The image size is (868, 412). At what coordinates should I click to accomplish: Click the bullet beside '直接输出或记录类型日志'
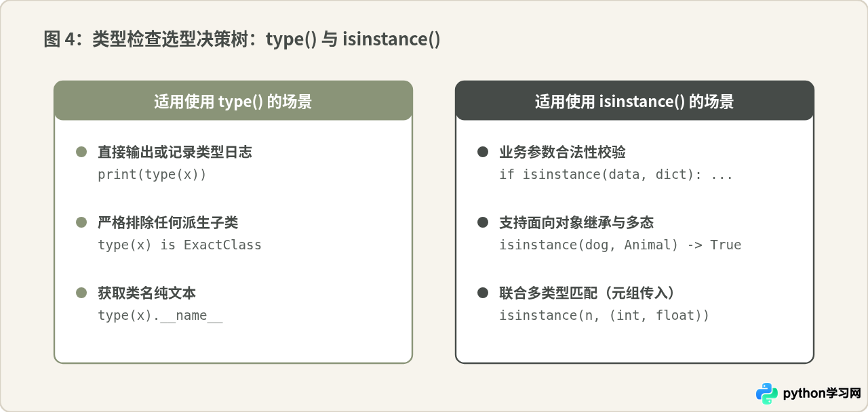click(81, 152)
